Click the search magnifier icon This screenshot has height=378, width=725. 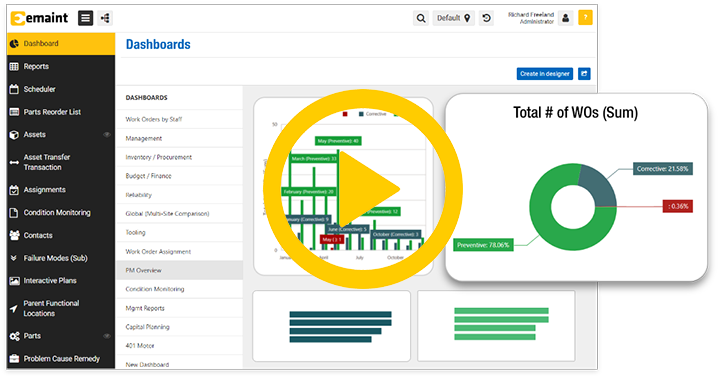(x=421, y=18)
